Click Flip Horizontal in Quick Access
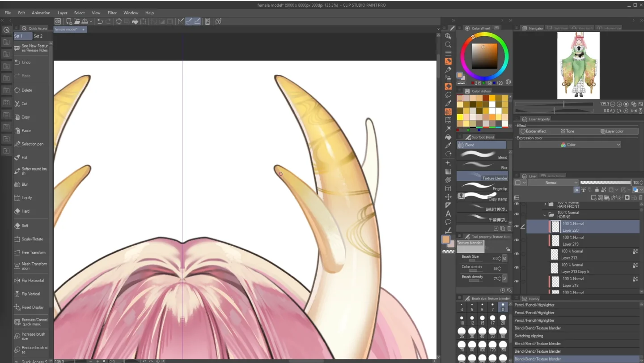Image resolution: width=644 pixels, height=363 pixels. pos(31,280)
